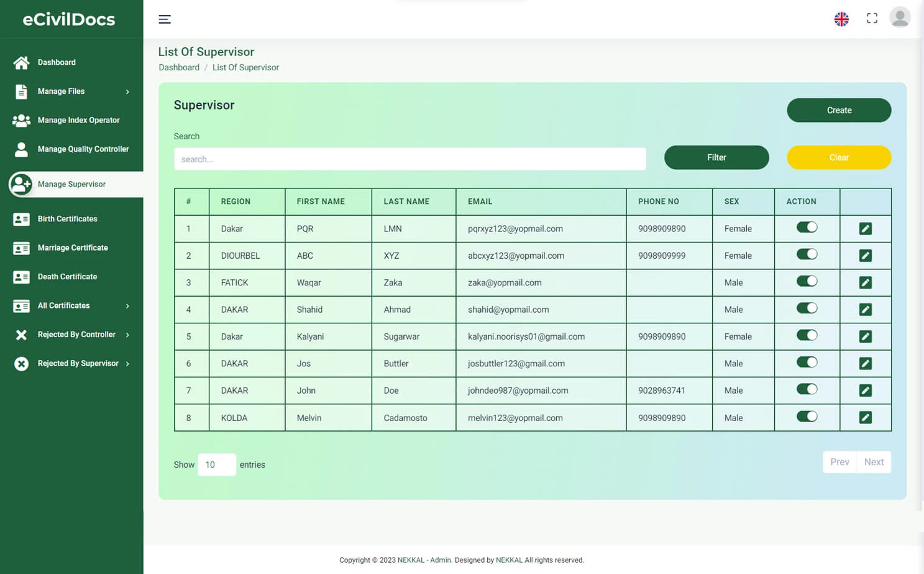Toggle the status of supervisor Kalyani Sugarwar
Viewport: 924px width, 574px height.
pyautogui.click(x=807, y=335)
